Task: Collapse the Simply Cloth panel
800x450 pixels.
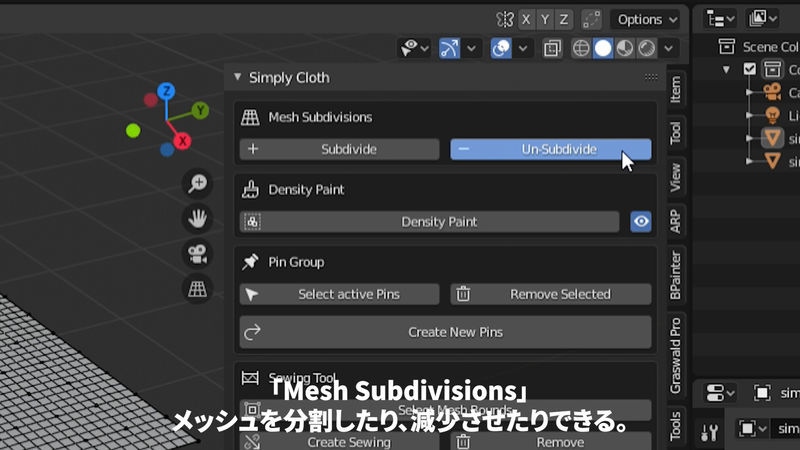Action: (x=238, y=77)
